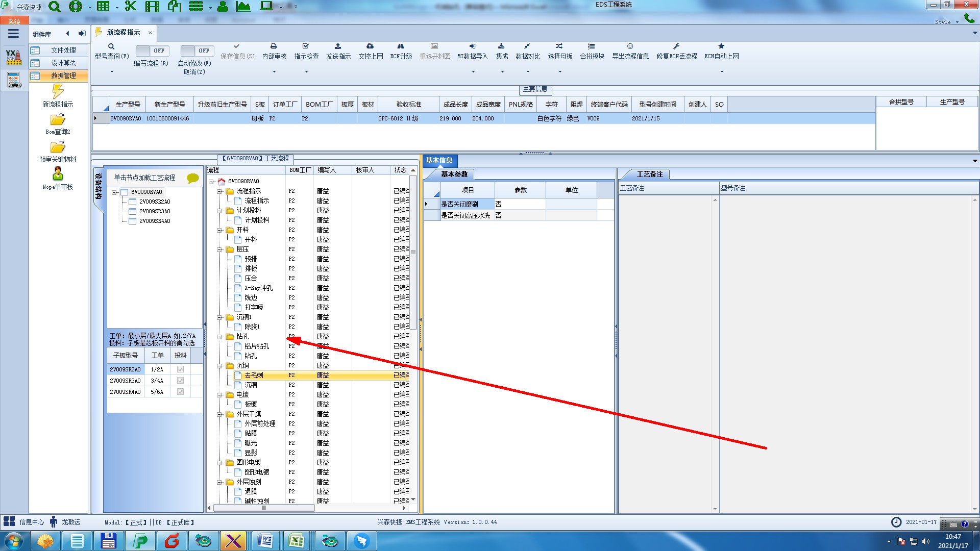Click the 型号查询 search icon
Screen dimensions: 980x551
[x=111, y=46]
